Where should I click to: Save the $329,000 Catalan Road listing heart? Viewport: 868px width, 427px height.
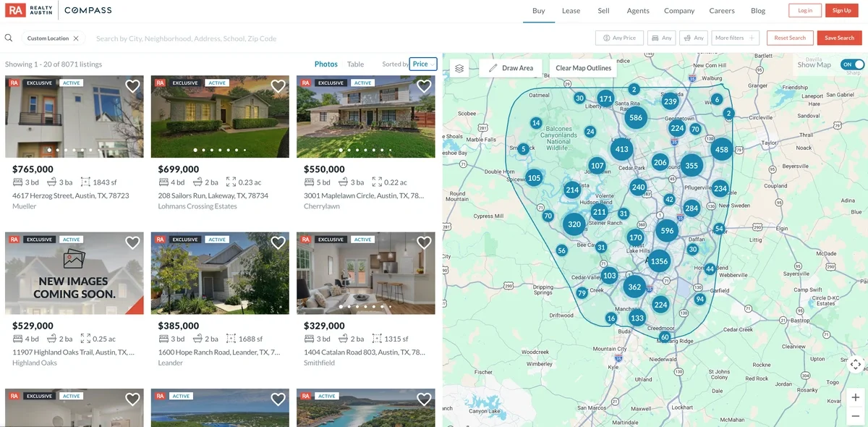click(x=424, y=242)
